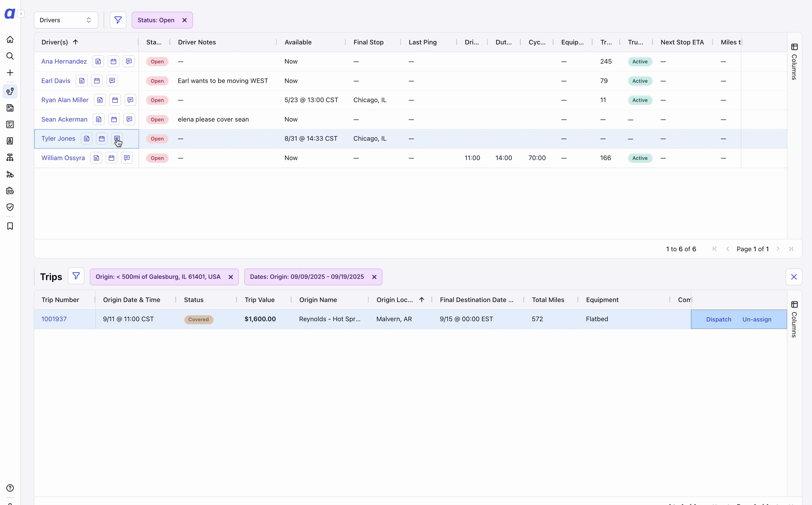Open Sean Ackerman's message icon
812x505 pixels.
(x=129, y=119)
